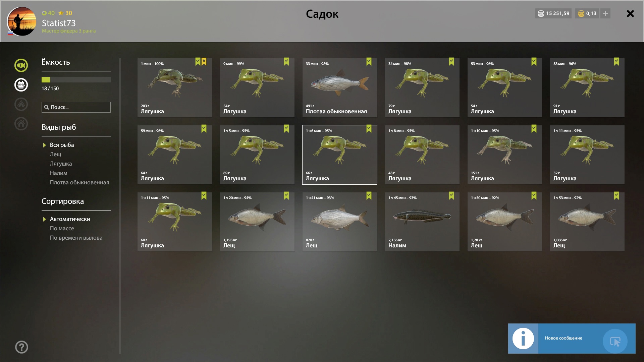Open the fish keepnet icon in sidebar
The width and height of the screenshot is (644, 362).
[x=21, y=65]
